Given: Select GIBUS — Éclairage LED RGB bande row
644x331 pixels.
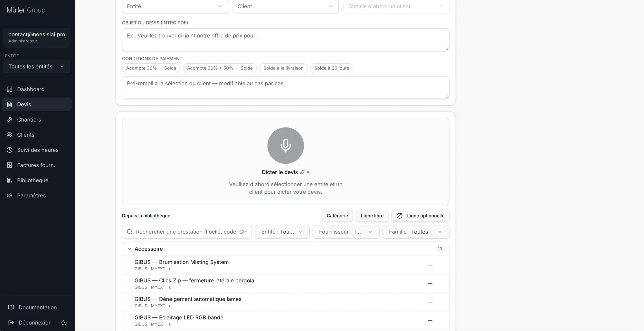Looking at the screenshot, I should coord(286,320).
